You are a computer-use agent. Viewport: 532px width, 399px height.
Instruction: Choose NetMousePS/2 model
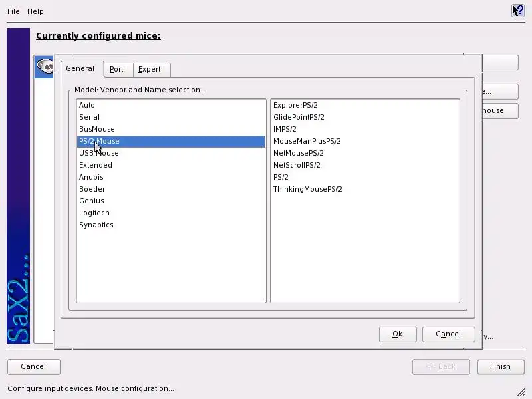365,153
